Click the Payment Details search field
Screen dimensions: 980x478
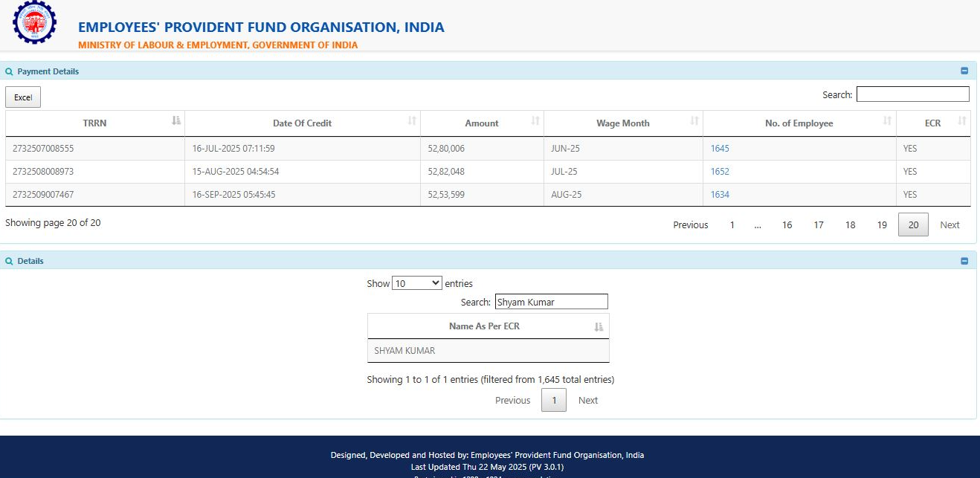click(x=912, y=94)
